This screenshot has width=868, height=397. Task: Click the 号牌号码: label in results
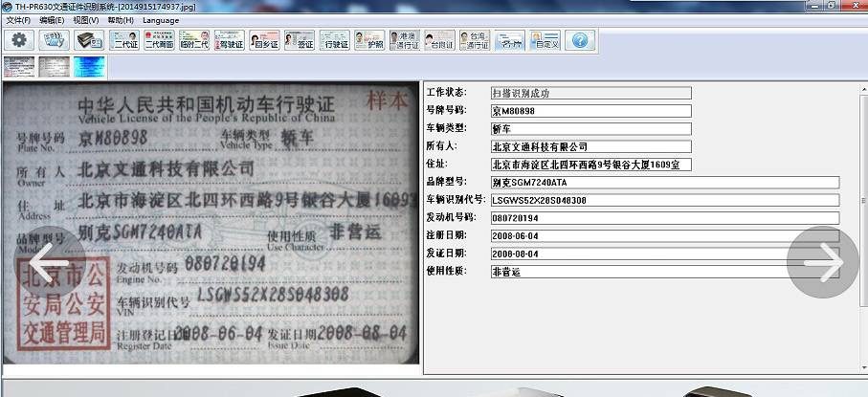tap(447, 110)
